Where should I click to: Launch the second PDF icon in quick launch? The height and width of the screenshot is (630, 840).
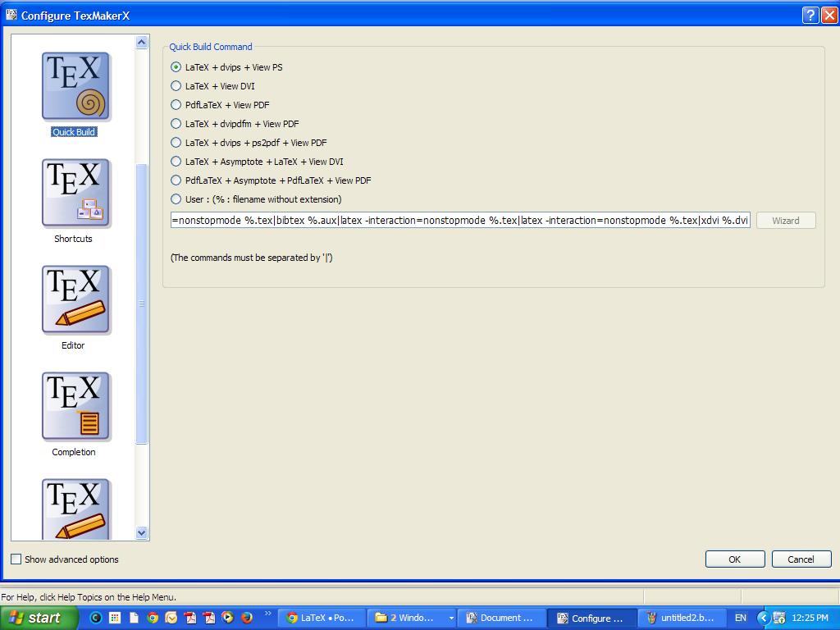click(209, 618)
